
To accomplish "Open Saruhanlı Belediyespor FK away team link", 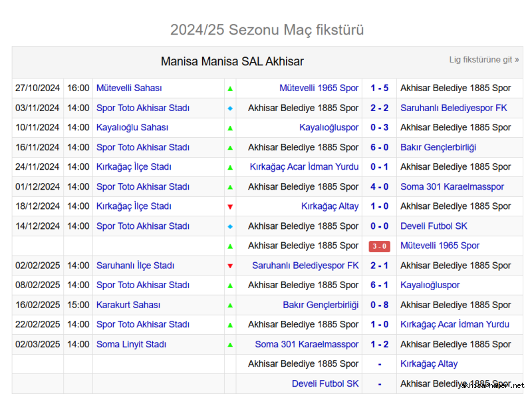I will pos(454,108).
